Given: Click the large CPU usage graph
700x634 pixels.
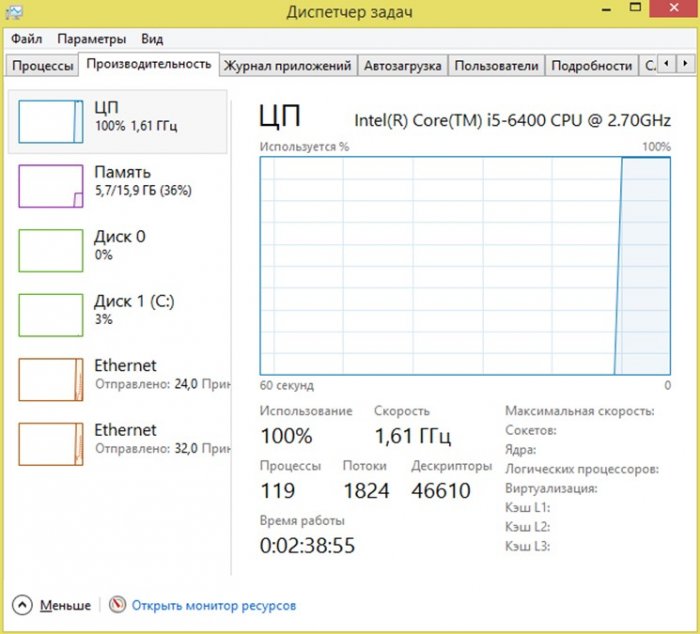Looking at the screenshot, I should click(465, 265).
